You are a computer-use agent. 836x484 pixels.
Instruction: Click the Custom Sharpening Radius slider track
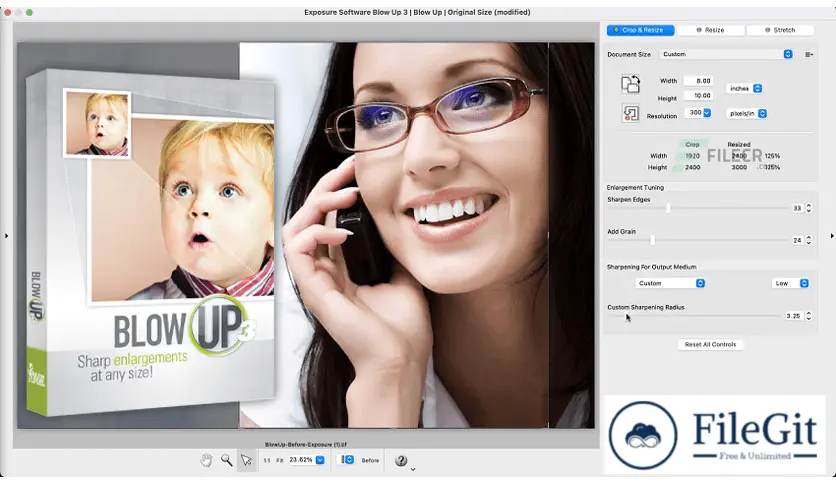694,316
